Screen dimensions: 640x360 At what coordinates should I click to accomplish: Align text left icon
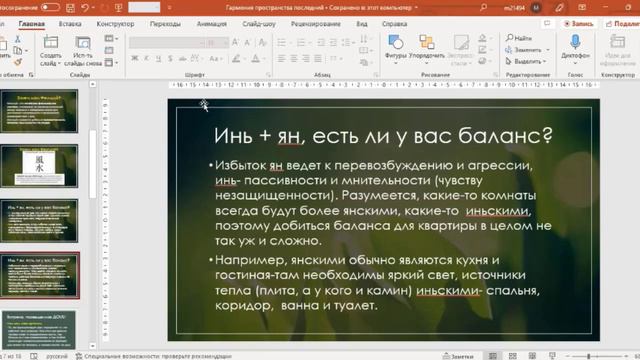pos(281,59)
